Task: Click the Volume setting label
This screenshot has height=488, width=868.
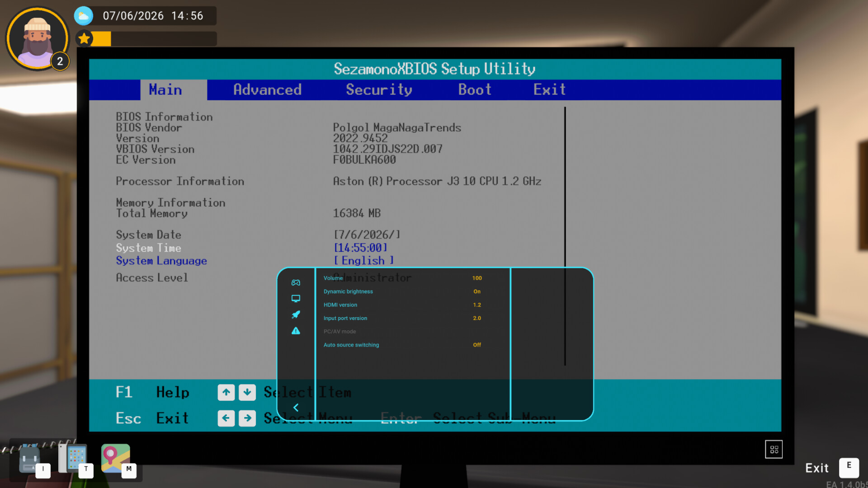Action: [x=333, y=278]
